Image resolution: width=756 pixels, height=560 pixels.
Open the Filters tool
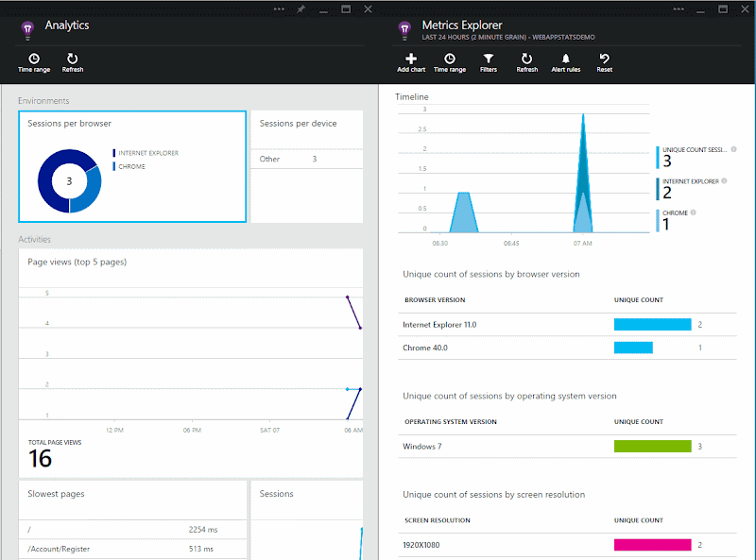pos(488,62)
